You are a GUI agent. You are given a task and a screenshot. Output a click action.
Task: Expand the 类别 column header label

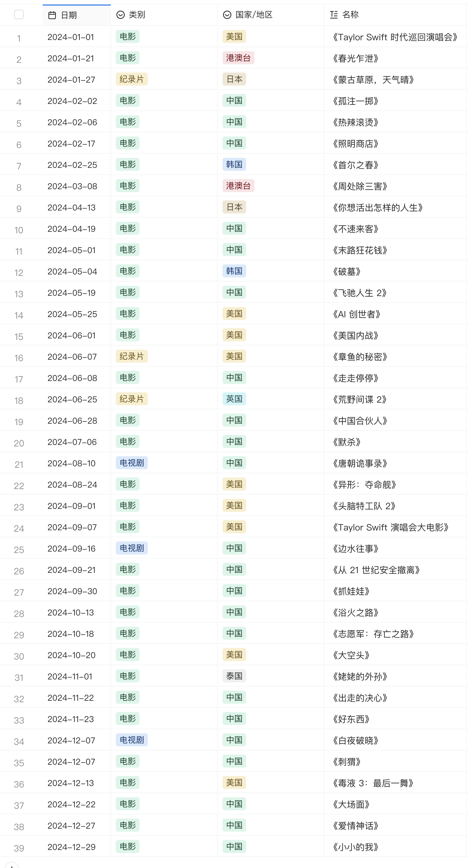tap(137, 15)
